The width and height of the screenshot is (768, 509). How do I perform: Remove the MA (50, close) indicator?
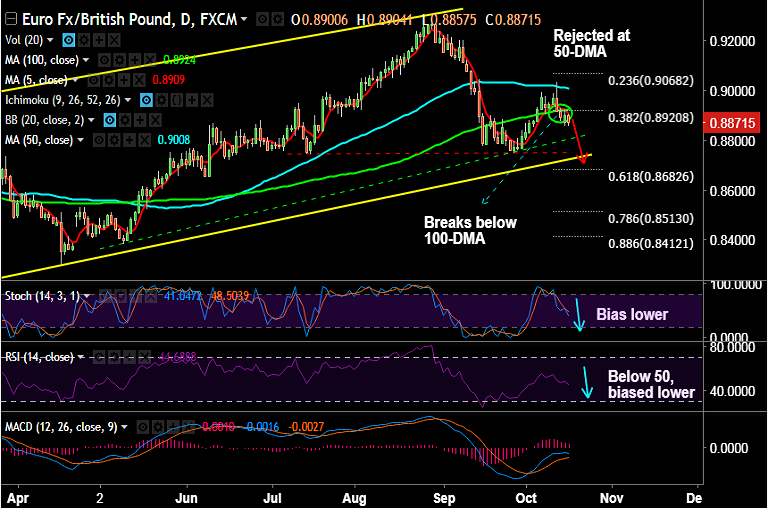click(x=144, y=141)
